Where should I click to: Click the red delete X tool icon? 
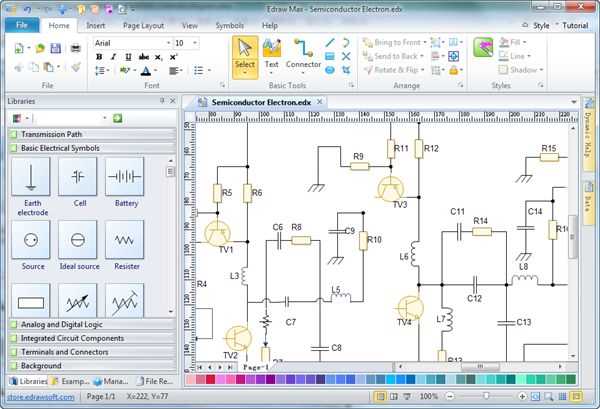(346, 57)
